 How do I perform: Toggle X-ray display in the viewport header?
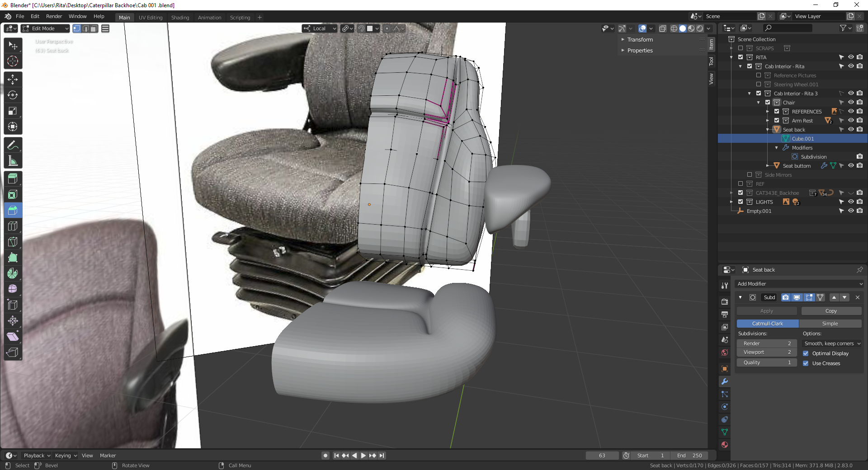(x=662, y=28)
